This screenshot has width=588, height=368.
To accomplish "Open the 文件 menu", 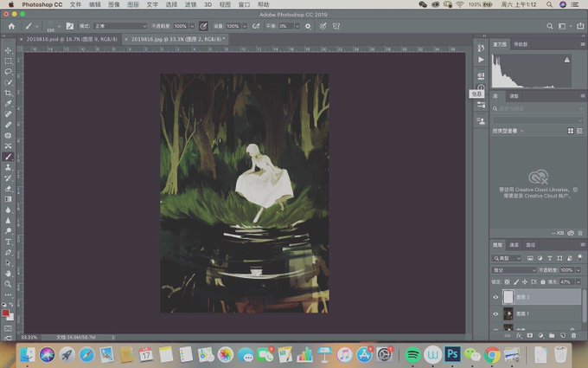I will tap(75, 4).
